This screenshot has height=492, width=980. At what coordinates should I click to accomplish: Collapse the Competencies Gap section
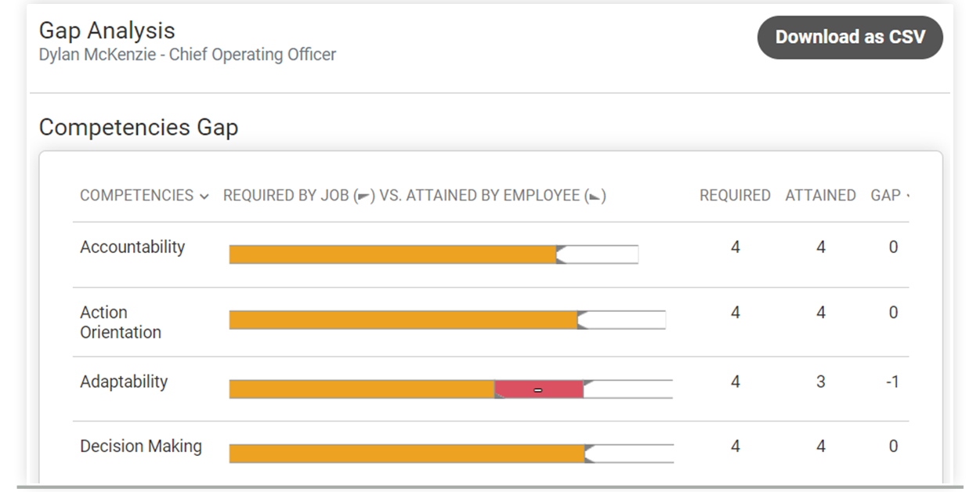(x=141, y=127)
